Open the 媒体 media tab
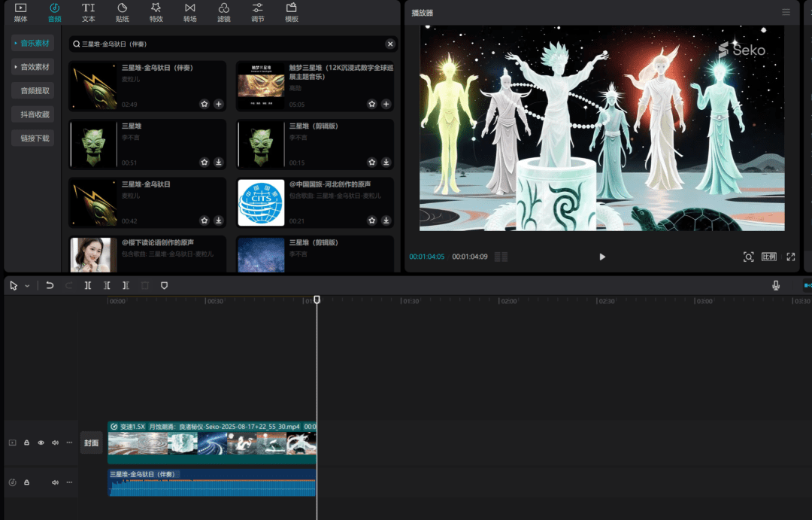 pos(21,13)
